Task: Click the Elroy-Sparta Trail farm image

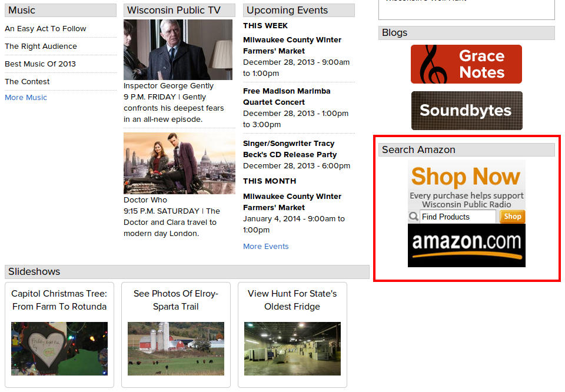Action: pyautogui.click(x=176, y=349)
